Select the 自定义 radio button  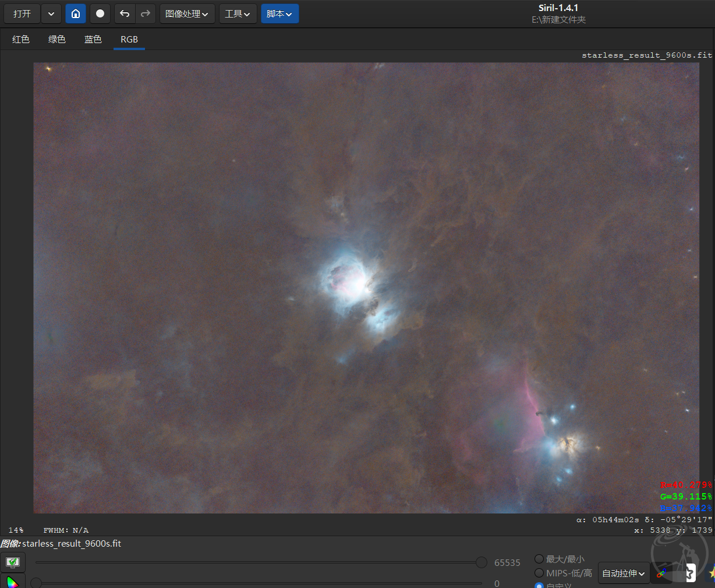click(x=539, y=585)
